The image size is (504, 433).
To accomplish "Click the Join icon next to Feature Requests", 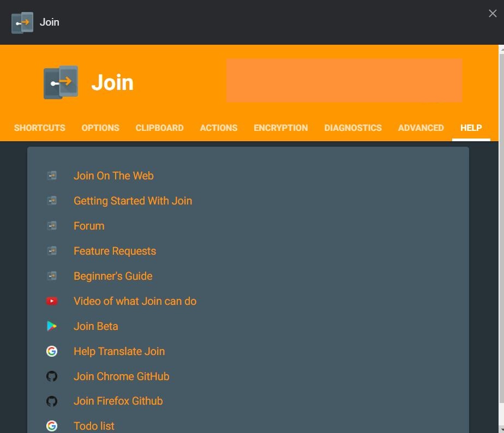I will 52,251.
